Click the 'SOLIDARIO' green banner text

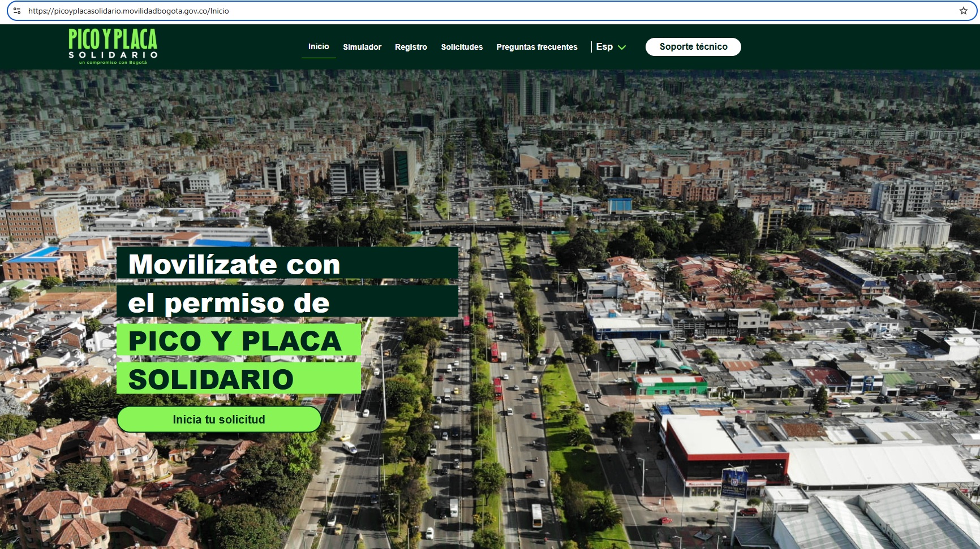tap(211, 379)
